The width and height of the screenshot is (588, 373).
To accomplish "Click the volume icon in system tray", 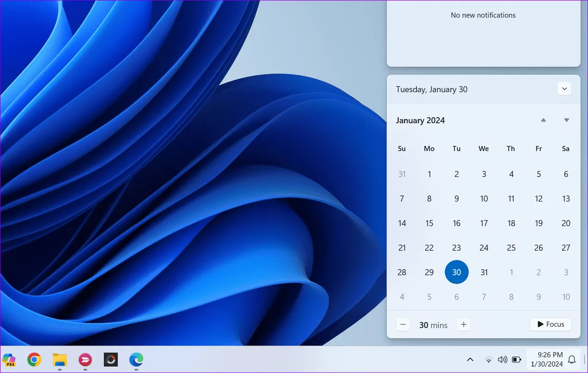I will click(503, 360).
